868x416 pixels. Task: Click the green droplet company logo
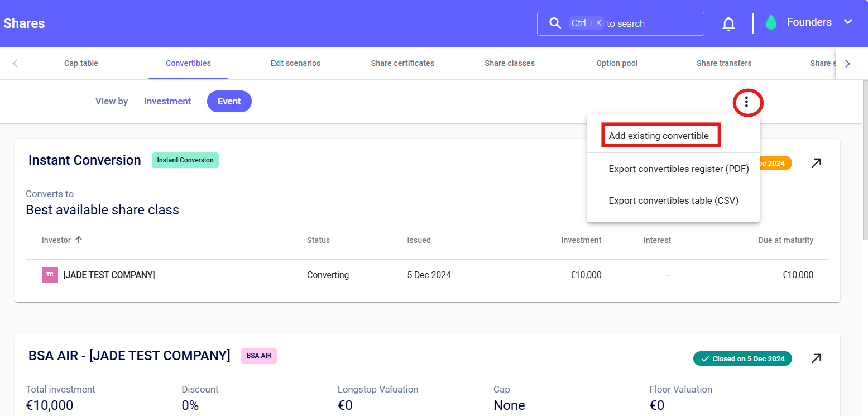coord(771,22)
